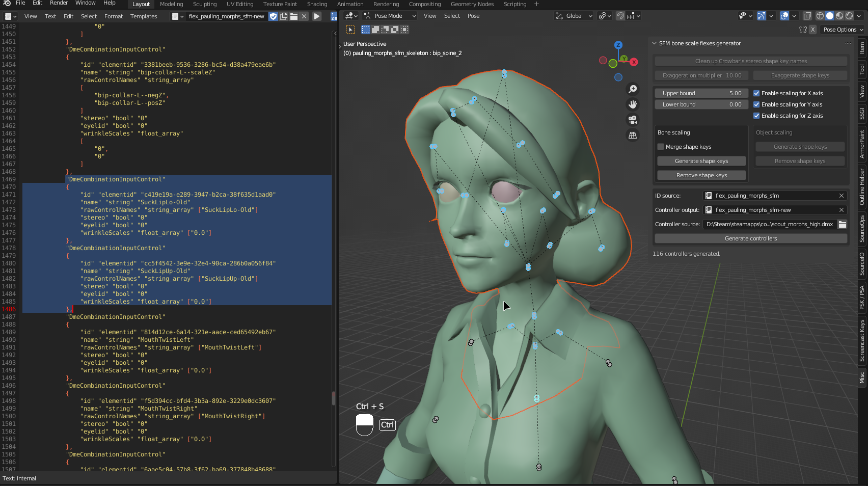Add a new workspace with plus button
868x486 pixels.
(x=536, y=4)
